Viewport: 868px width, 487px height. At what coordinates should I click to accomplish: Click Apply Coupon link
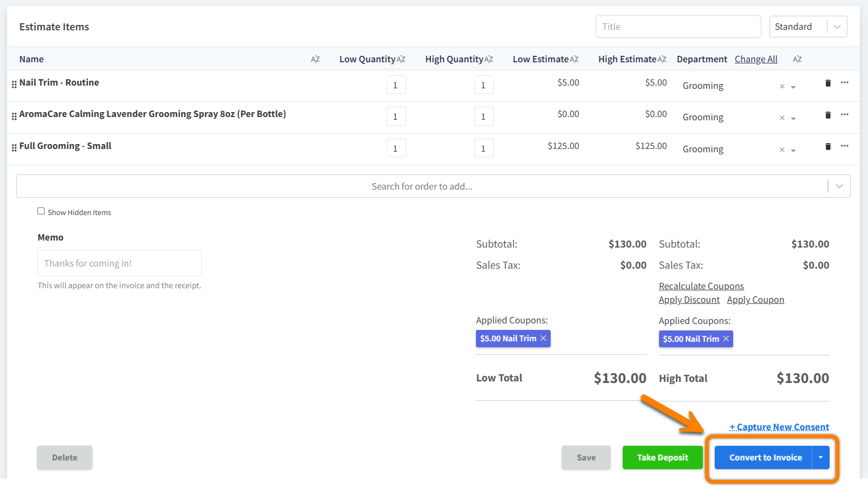pyautogui.click(x=755, y=300)
